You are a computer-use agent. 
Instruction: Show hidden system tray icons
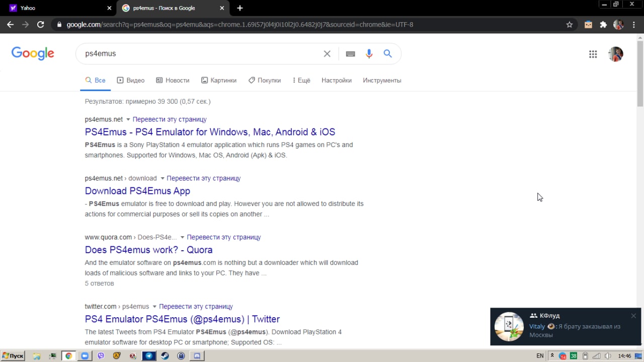click(x=552, y=356)
